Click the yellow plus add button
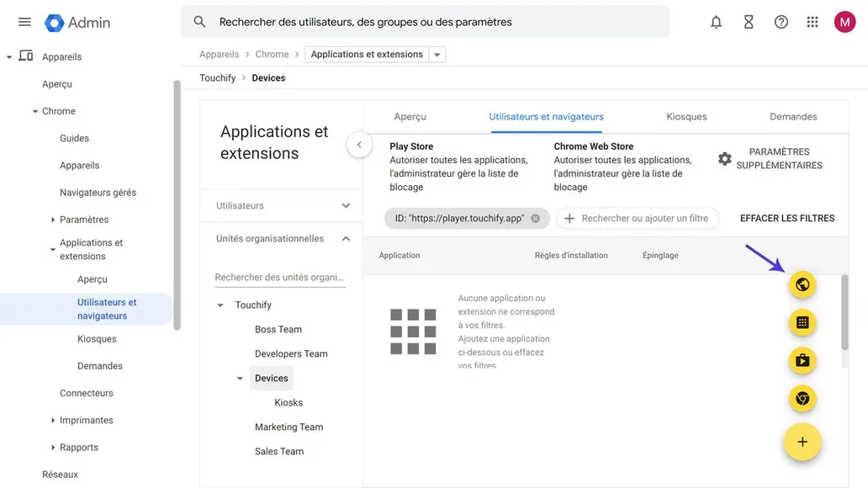This screenshot has height=488, width=868. point(802,441)
